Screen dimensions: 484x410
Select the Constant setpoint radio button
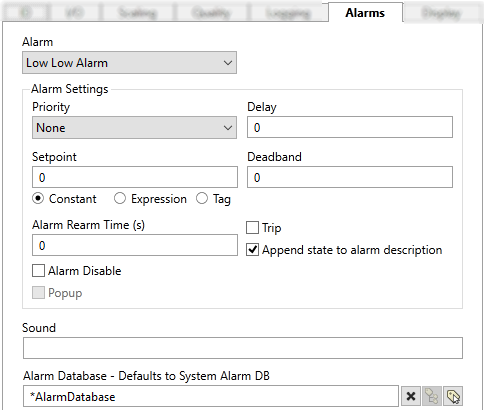38,198
